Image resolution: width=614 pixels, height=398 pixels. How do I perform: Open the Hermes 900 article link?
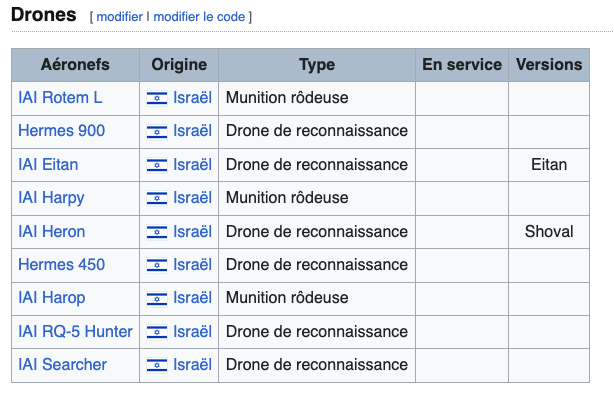click(x=61, y=131)
